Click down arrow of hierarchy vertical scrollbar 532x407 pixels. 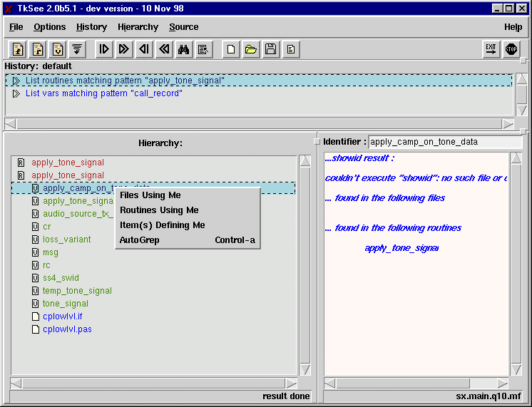(305, 370)
